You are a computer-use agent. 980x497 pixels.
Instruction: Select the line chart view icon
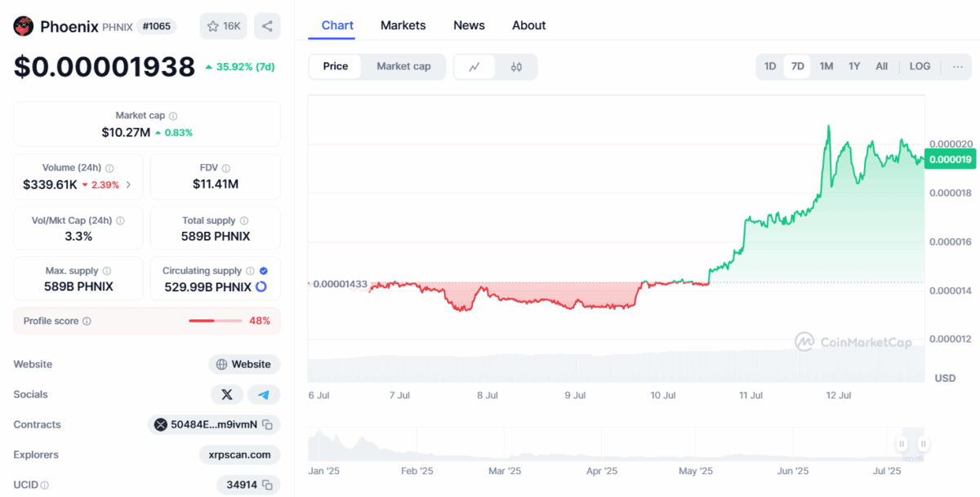(x=474, y=67)
